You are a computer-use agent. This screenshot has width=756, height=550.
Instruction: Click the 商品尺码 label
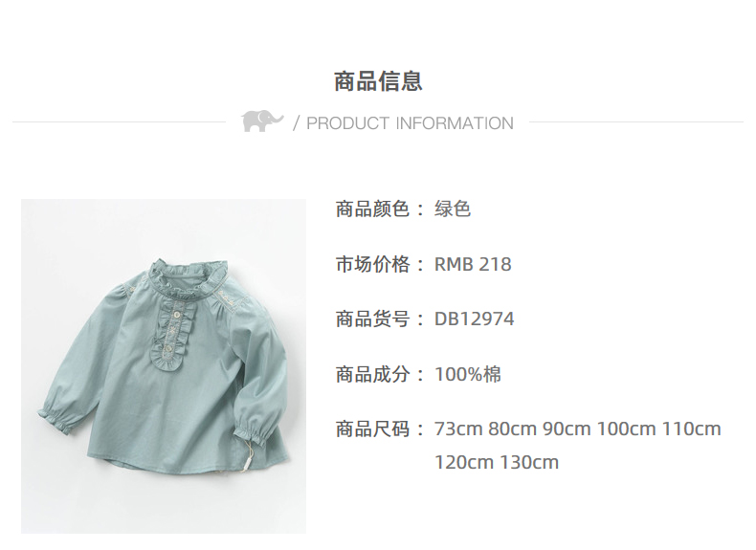tap(372, 429)
